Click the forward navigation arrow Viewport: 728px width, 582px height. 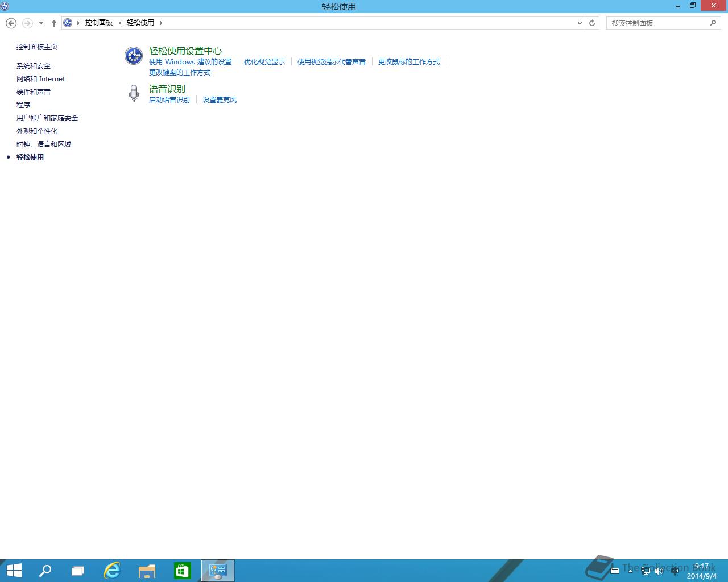[x=27, y=23]
